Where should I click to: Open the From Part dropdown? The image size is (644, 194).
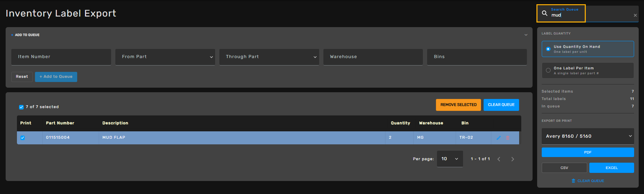coord(166,57)
